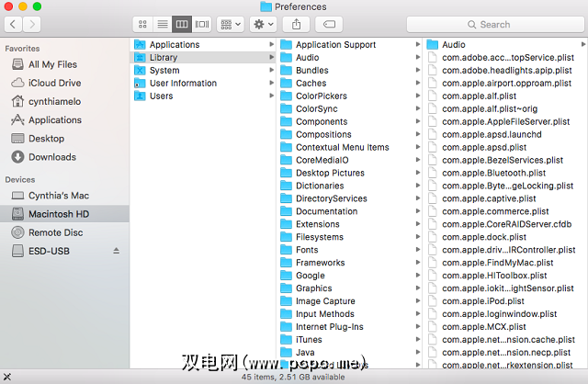Click the tools icon in status bar corner
This screenshot has height=384, width=588.
[7, 377]
